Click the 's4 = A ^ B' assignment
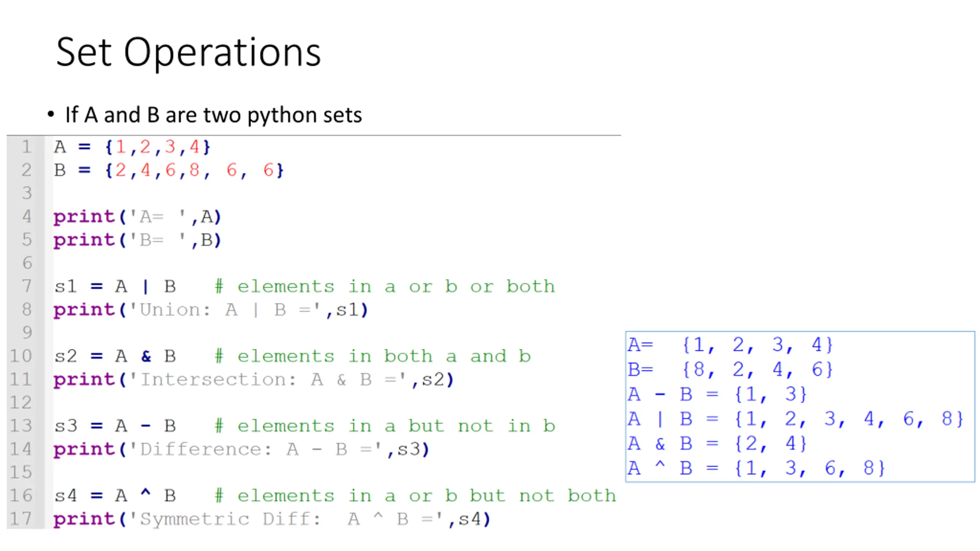 click(x=115, y=496)
